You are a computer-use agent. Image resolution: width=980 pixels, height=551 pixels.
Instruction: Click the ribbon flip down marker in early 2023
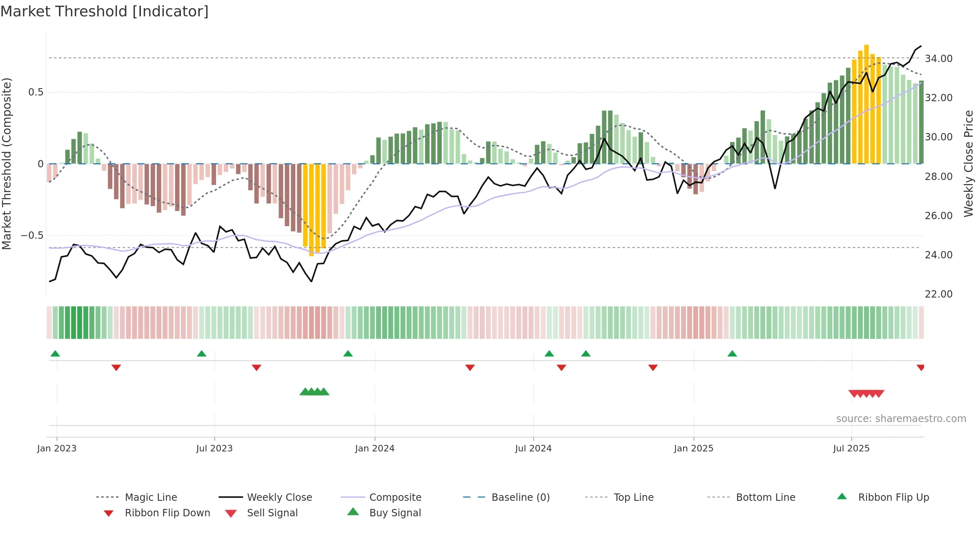click(x=116, y=368)
